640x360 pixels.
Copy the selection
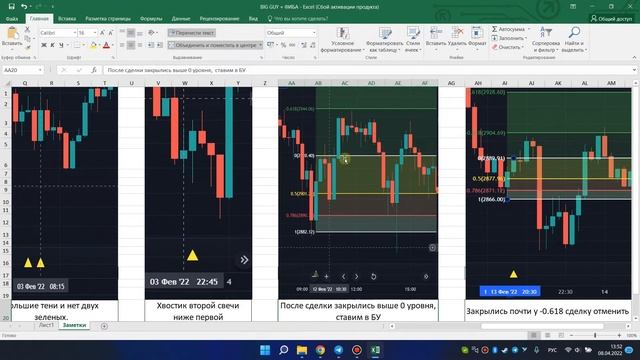27,39
